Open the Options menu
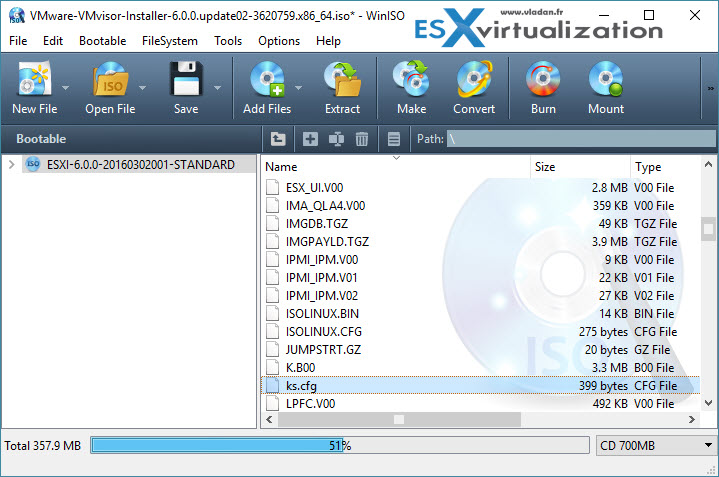 pyautogui.click(x=279, y=41)
